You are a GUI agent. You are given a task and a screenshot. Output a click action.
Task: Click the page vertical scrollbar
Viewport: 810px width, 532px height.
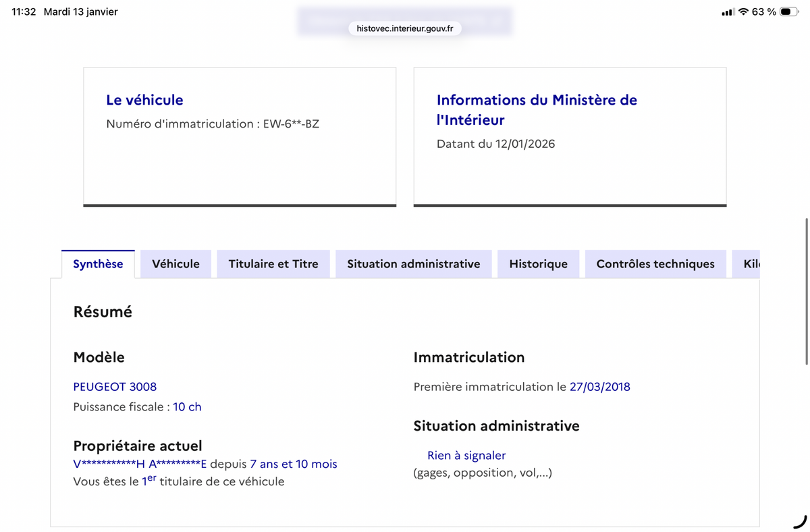806,291
